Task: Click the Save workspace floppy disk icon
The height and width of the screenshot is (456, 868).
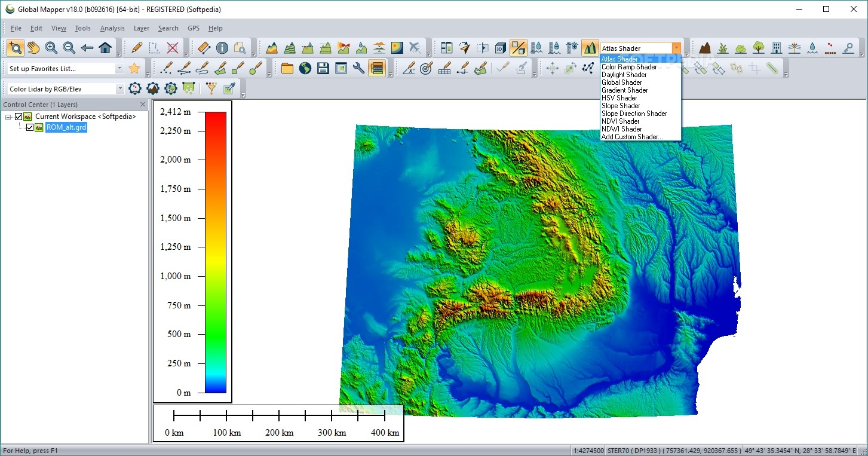Action: (x=323, y=68)
